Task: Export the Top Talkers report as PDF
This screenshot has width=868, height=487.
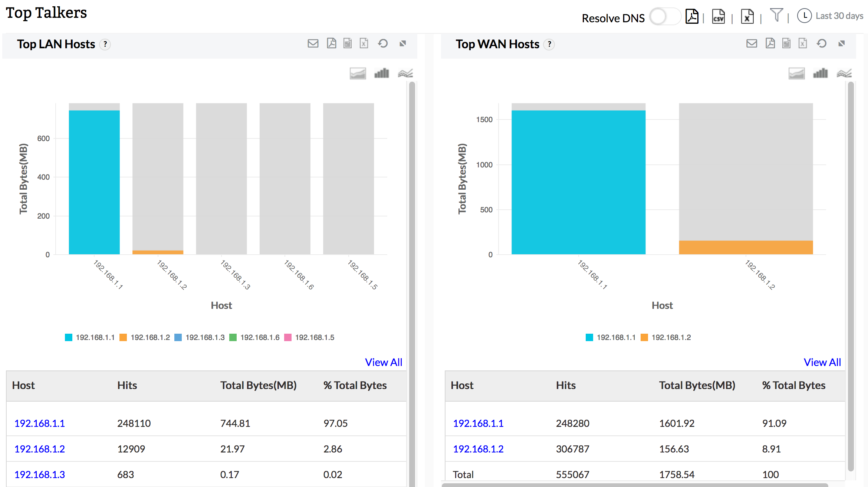Action: click(692, 17)
